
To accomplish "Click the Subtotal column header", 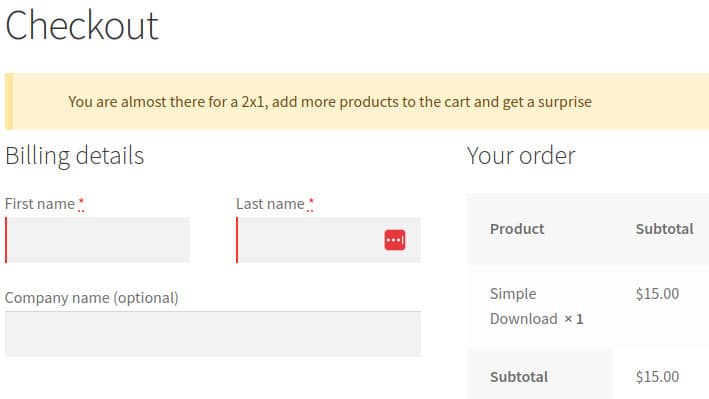I will pyautogui.click(x=665, y=229).
